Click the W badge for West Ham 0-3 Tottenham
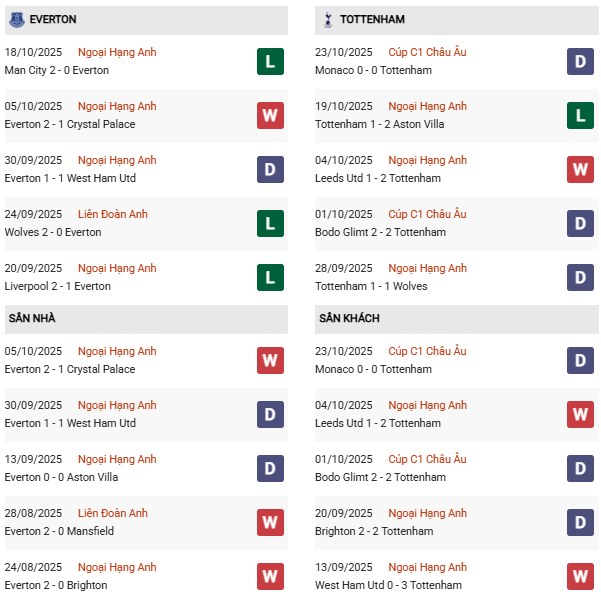 pyautogui.click(x=580, y=576)
